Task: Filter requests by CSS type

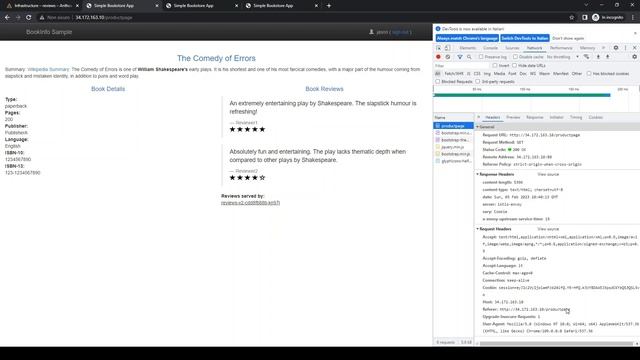Action: [477, 73]
